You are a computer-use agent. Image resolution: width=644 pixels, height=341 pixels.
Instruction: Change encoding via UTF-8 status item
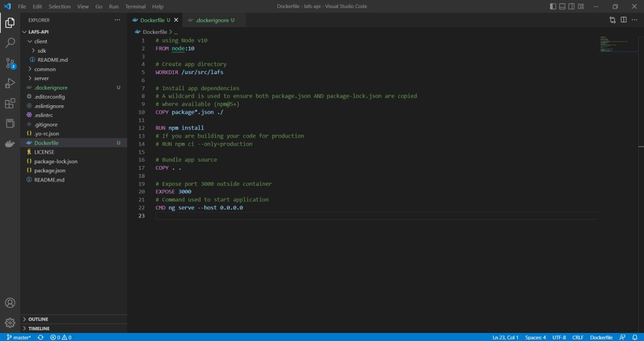[559, 337]
